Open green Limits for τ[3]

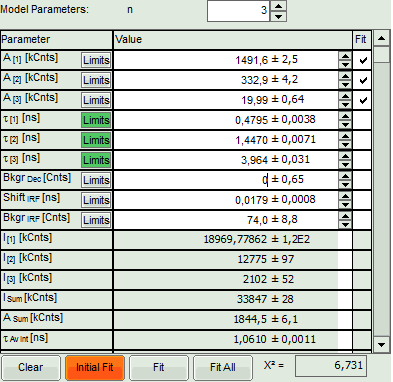point(96,160)
